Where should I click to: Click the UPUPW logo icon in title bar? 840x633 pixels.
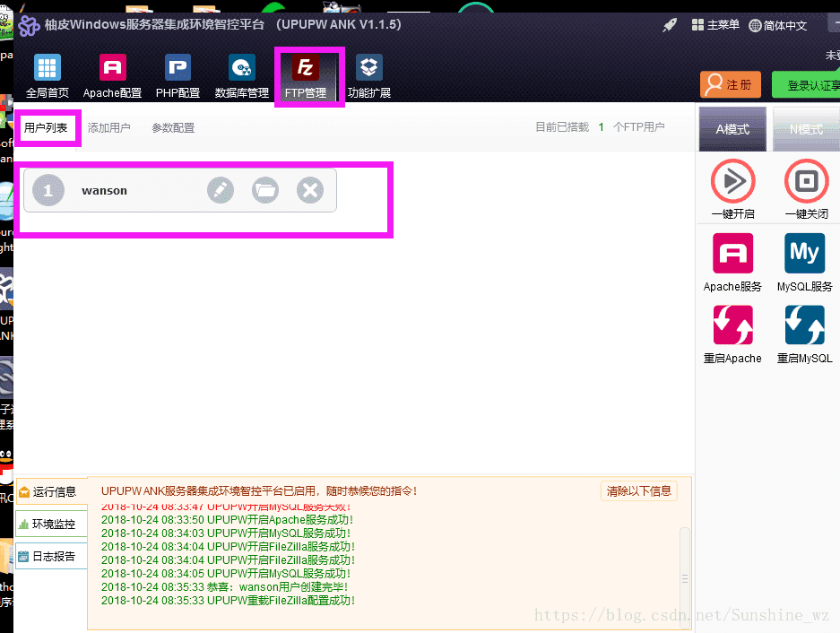pyautogui.click(x=29, y=25)
